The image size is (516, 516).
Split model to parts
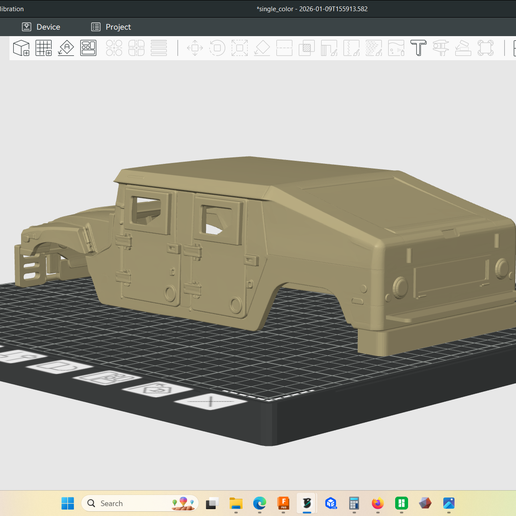tap(136, 48)
